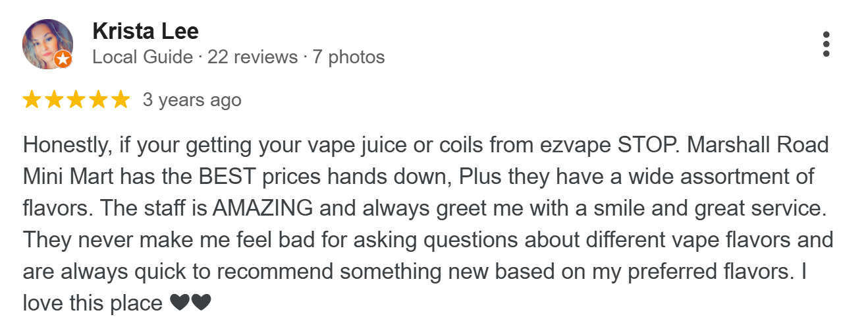Image resolution: width=868 pixels, height=327 pixels.
Task: Click the third rating star
Action: pos(76,100)
